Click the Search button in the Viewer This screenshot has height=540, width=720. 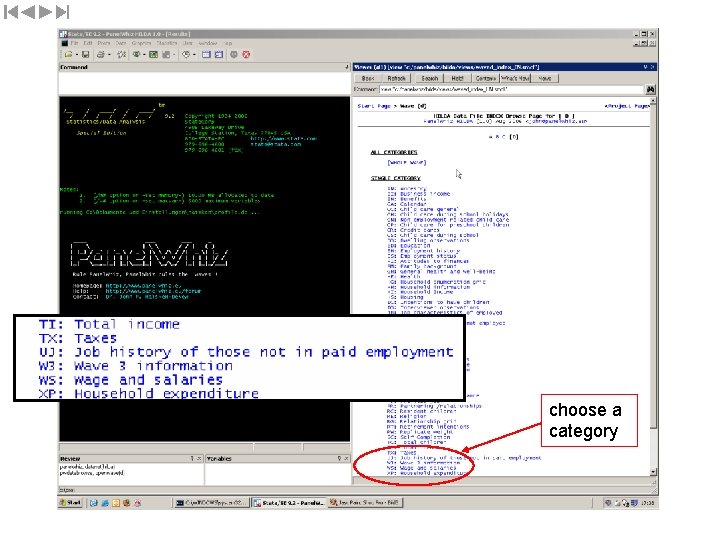pos(430,79)
